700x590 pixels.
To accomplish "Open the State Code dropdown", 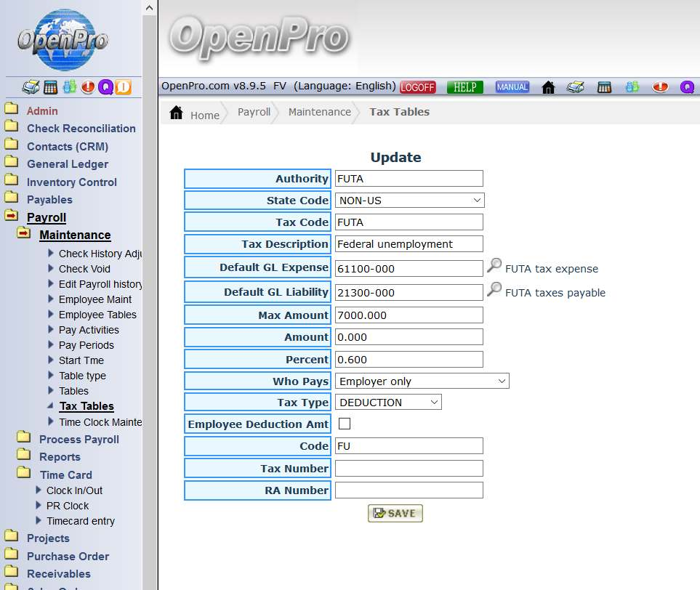I will (410, 200).
